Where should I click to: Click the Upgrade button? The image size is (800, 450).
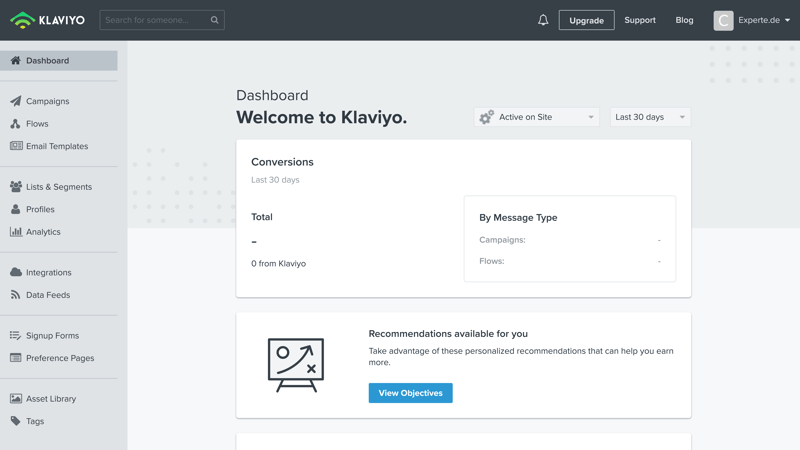pyautogui.click(x=586, y=20)
